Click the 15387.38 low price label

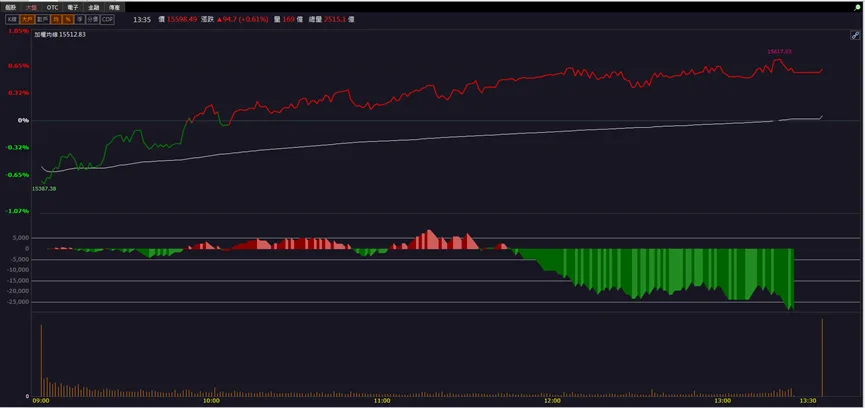click(x=44, y=189)
